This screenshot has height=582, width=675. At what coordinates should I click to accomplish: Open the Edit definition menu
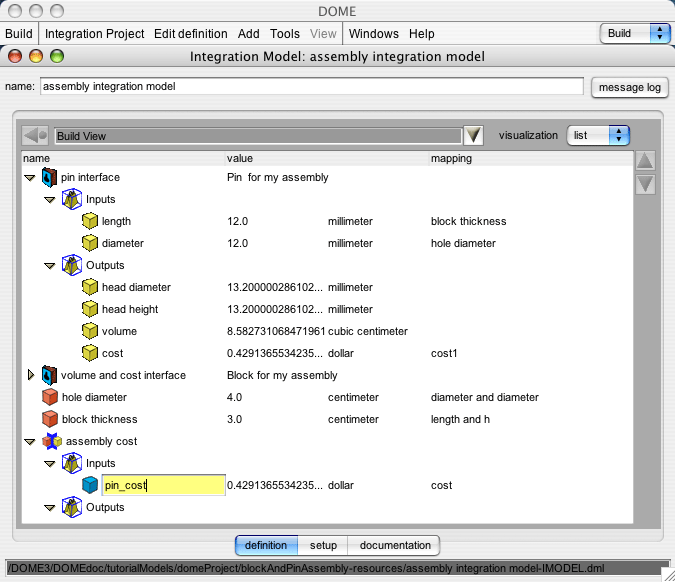click(191, 34)
